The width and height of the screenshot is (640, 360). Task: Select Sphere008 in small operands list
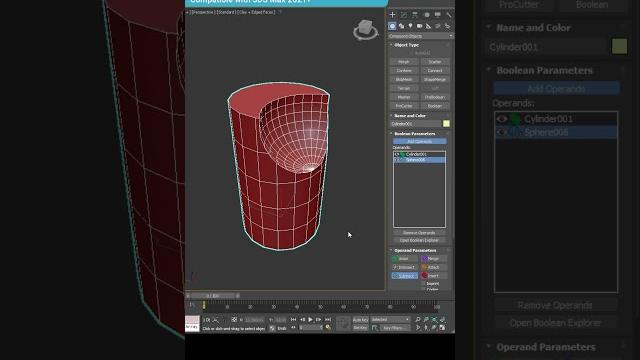click(420, 160)
